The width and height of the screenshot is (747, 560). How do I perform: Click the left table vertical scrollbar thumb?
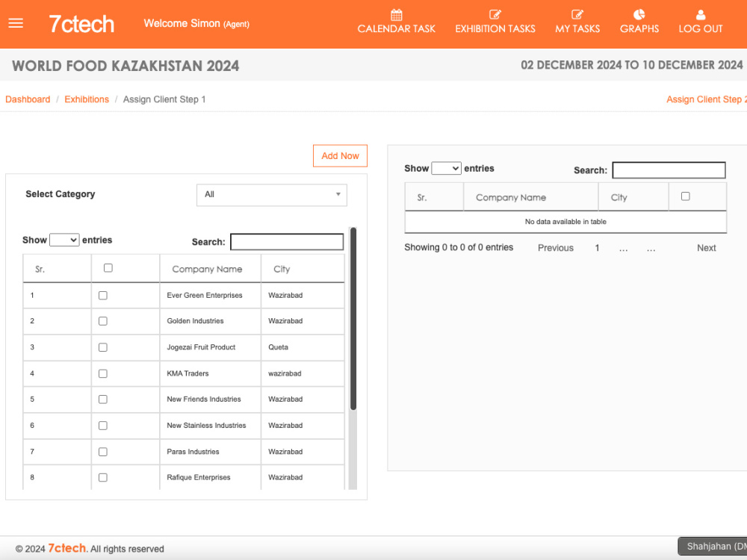353,319
